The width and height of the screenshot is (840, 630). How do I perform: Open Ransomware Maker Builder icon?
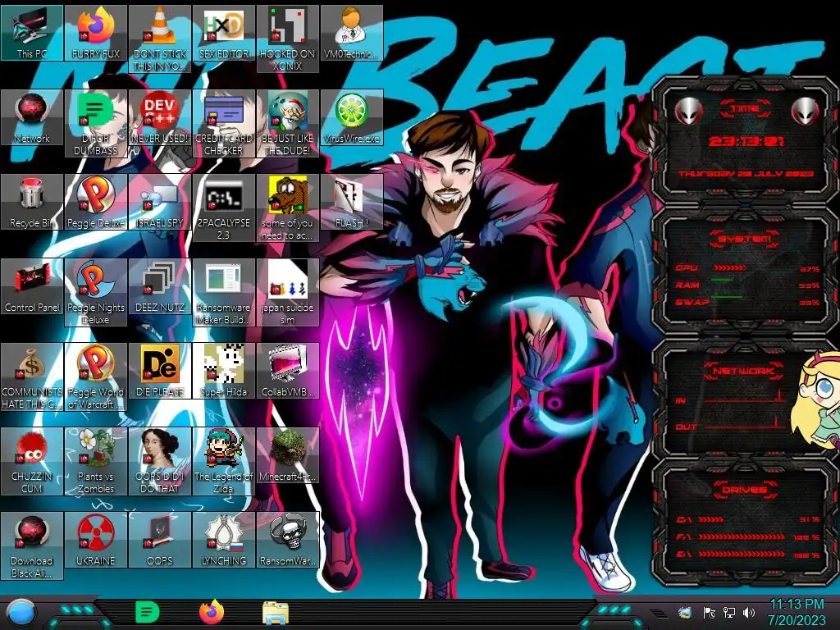point(224,293)
